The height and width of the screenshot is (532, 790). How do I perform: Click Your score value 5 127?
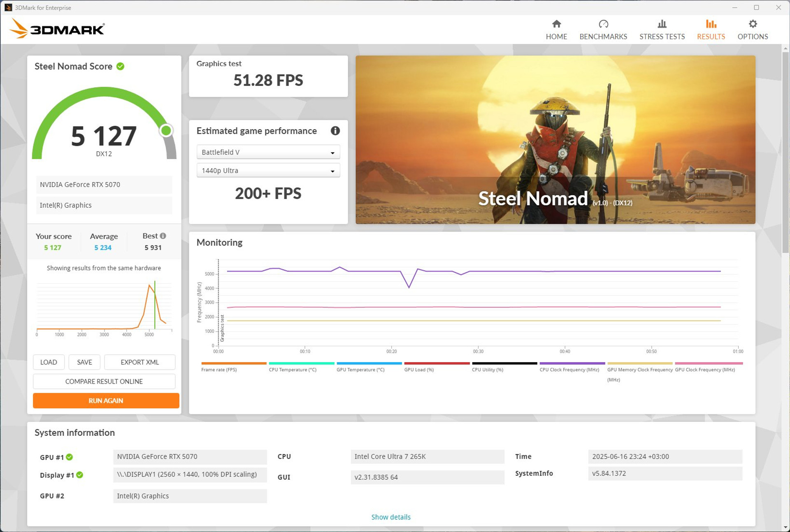click(x=53, y=247)
